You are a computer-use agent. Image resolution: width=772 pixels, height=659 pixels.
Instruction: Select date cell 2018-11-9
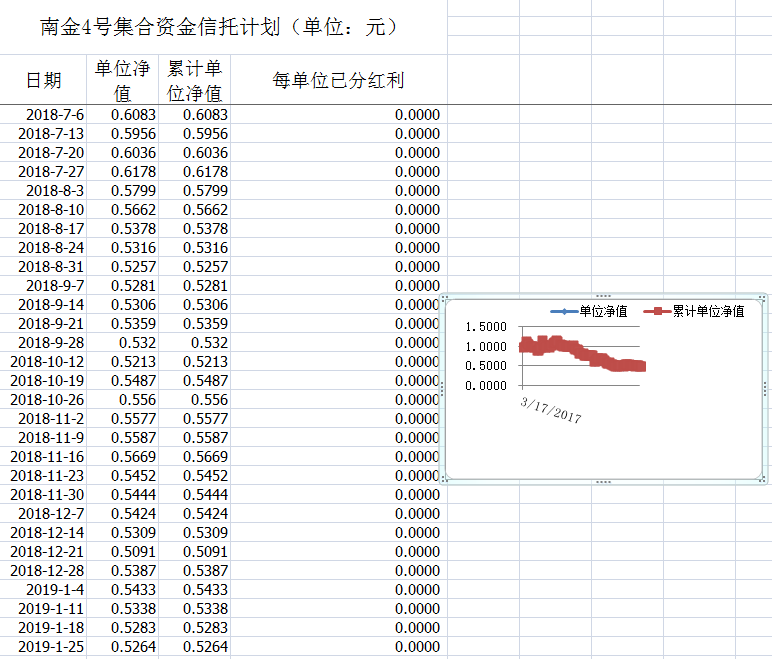[43, 438]
